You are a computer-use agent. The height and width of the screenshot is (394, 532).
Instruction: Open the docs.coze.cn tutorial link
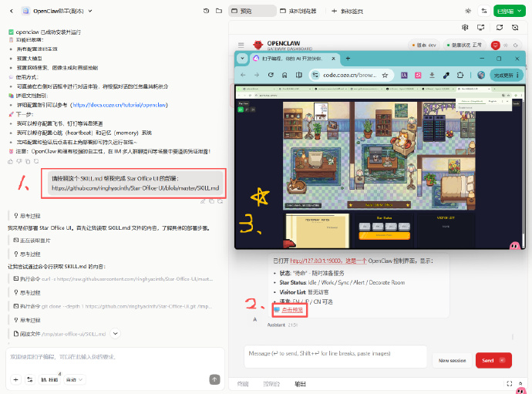click(x=119, y=105)
